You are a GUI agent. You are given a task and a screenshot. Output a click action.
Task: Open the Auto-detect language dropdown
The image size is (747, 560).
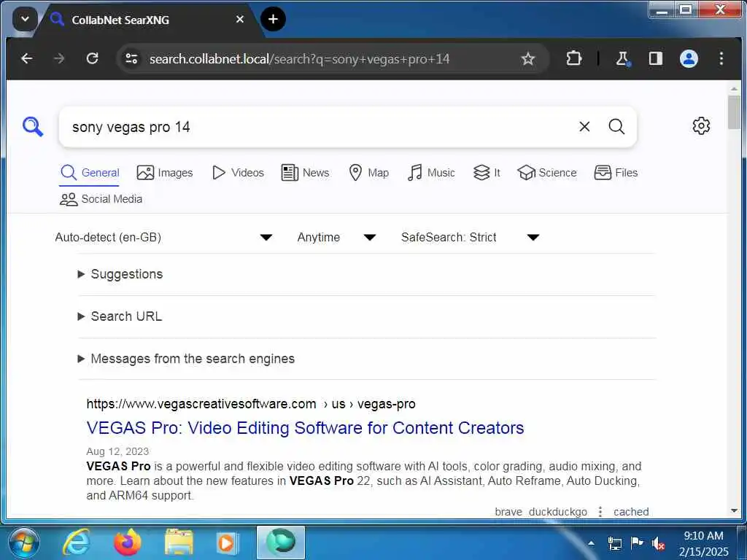pyautogui.click(x=163, y=237)
